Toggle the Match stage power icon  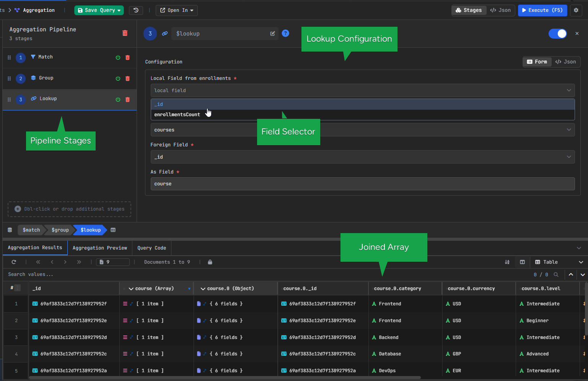tap(118, 58)
